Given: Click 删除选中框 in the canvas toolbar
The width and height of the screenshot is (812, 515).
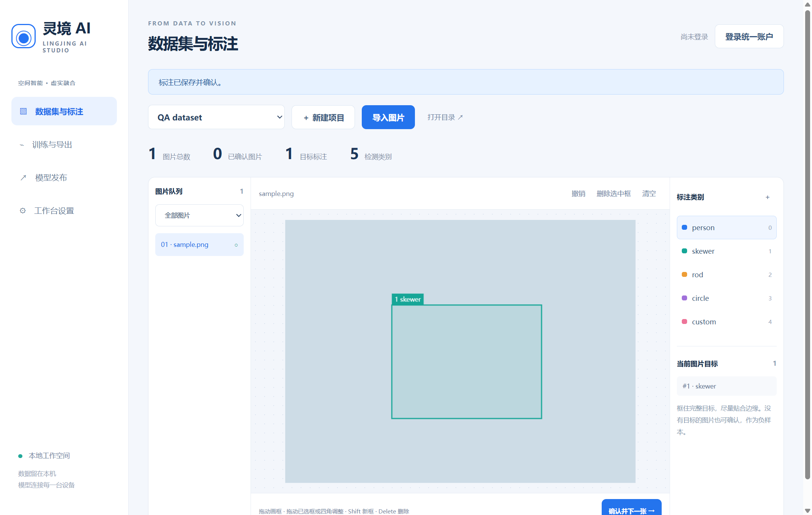Looking at the screenshot, I should coord(613,194).
